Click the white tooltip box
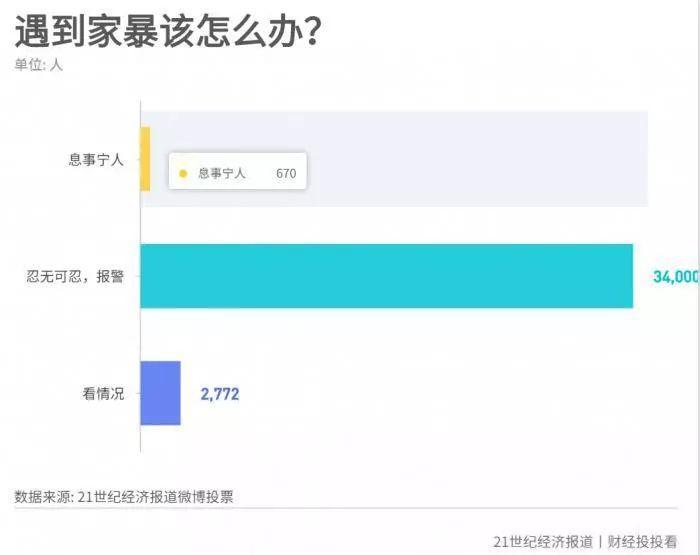700x555 pixels. coord(238,171)
